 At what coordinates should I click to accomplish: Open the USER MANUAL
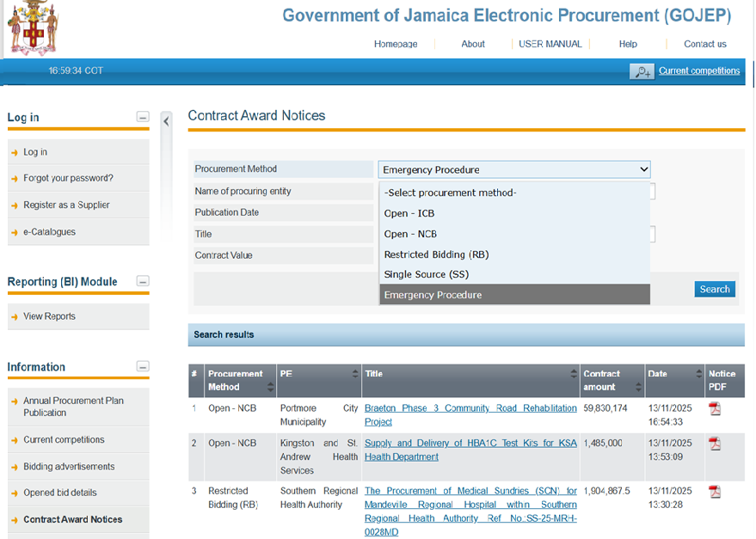tap(550, 44)
